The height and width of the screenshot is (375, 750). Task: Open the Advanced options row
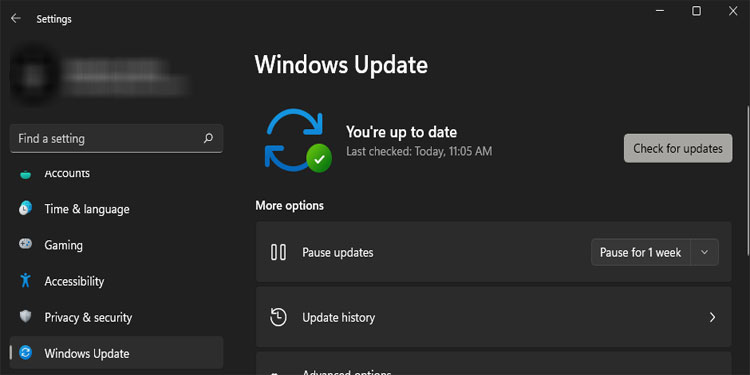[x=494, y=364]
